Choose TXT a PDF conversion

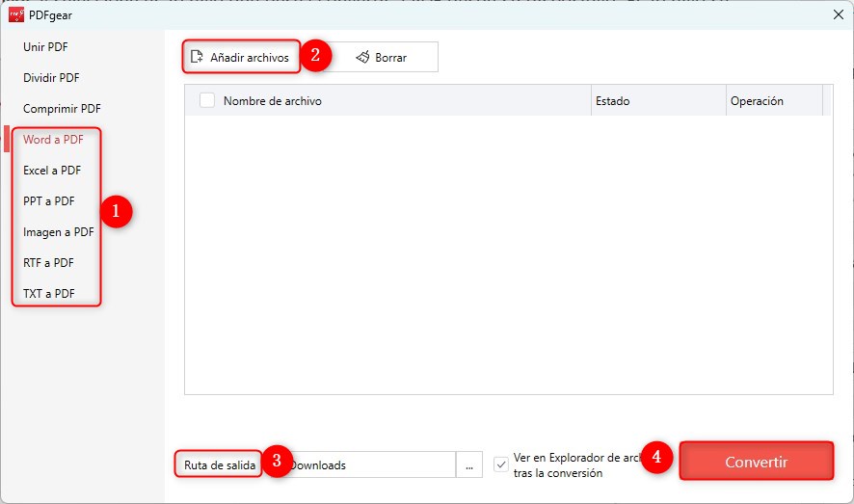[x=48, y=293]
